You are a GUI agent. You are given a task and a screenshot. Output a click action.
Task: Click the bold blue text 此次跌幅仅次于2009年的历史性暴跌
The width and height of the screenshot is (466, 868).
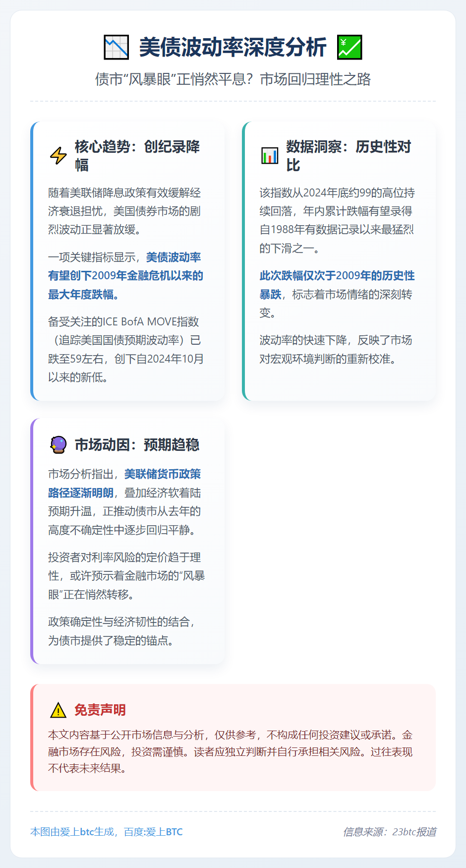337,285
